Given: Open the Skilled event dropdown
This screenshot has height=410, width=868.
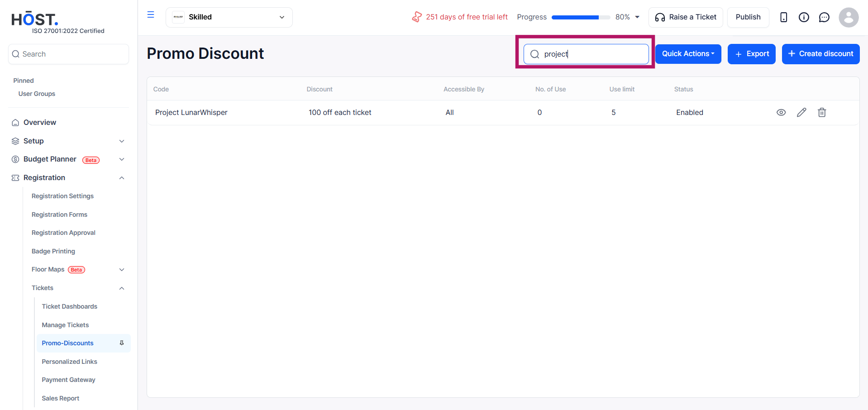Looking at the screenshot, I should 229,17.
